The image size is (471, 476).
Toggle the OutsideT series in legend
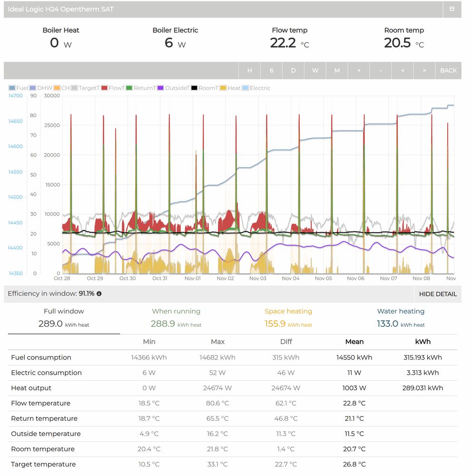tap(173, 88)
